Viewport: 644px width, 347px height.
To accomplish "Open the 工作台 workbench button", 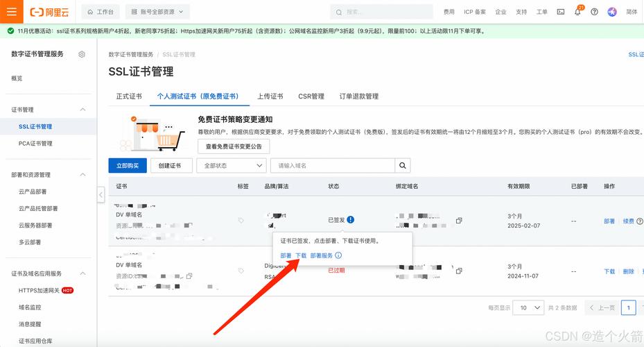I will click(101, 12).
